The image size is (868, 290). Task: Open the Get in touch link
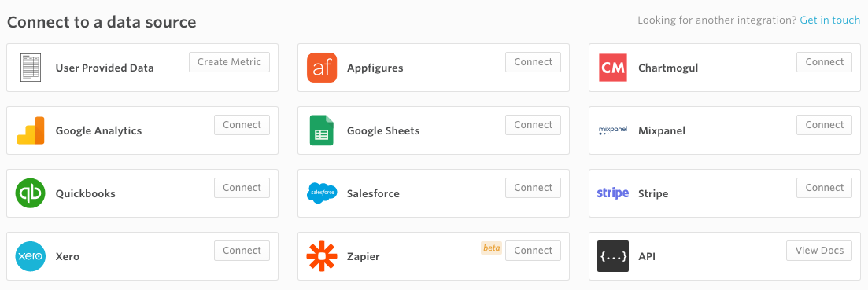pyautogui.click(x=829, y=20)
